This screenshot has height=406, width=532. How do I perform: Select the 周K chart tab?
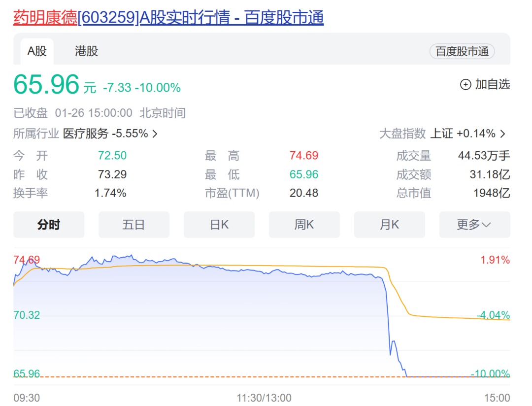(304, 225)
